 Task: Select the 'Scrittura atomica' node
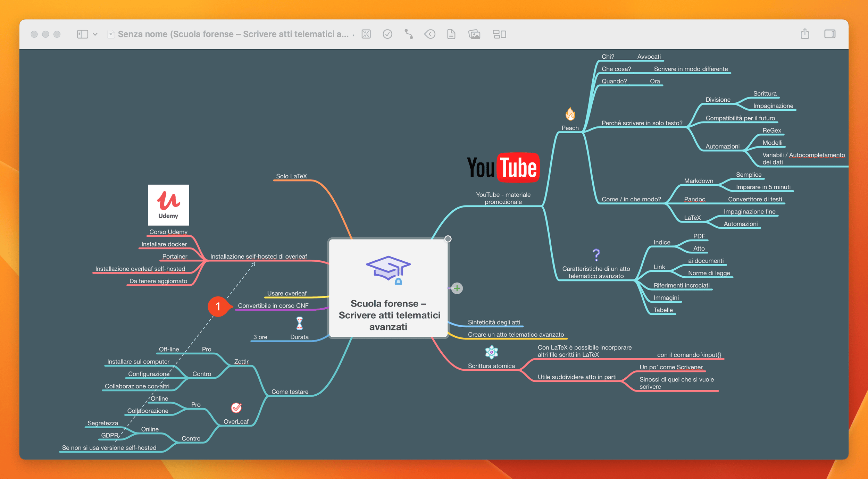[x=491, y=366]
